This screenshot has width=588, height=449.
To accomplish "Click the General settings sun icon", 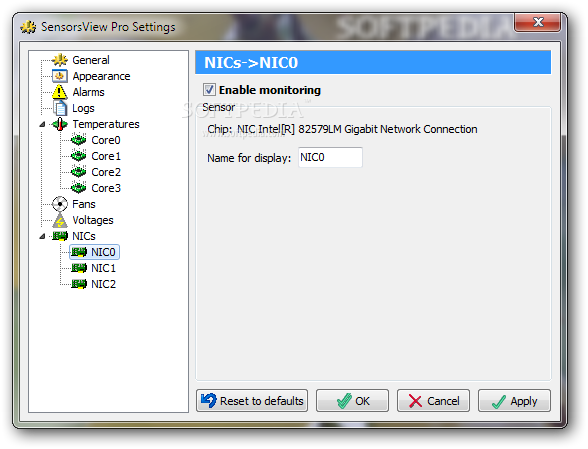I will click(x=60, y=60).
